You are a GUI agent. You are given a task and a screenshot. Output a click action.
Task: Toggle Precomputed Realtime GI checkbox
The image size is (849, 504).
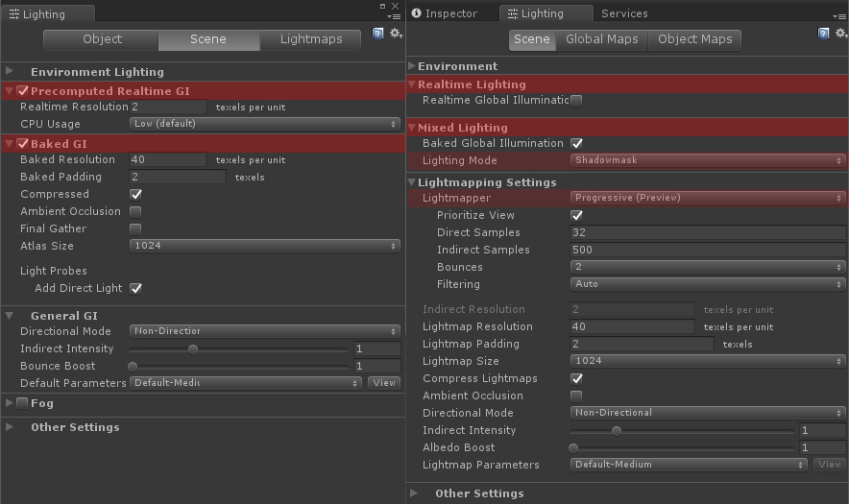[23, 91]
